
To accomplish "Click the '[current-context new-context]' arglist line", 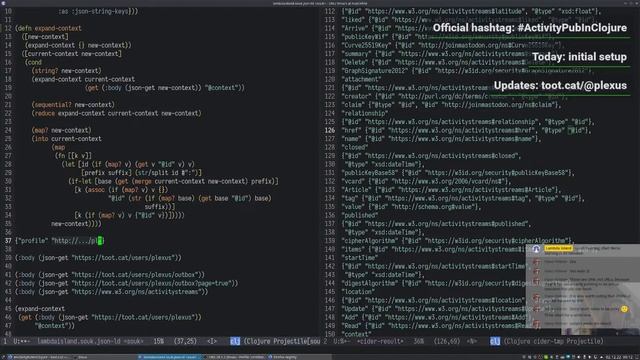I will [x=72, y=53].
